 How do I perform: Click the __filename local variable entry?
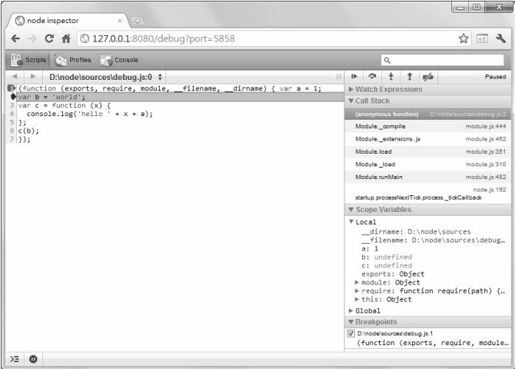433,240
